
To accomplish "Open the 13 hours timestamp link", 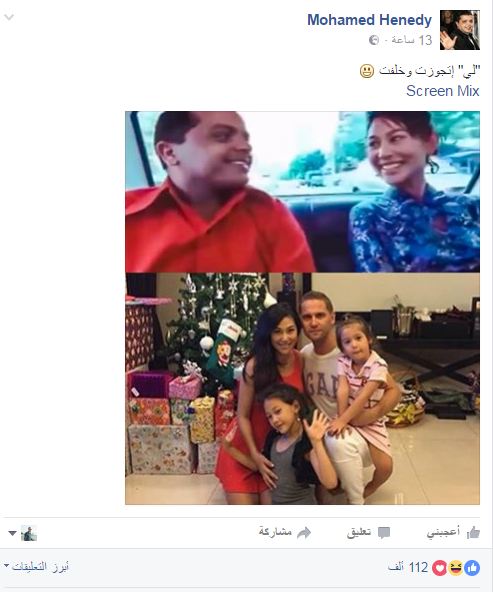I will point(412,40).
